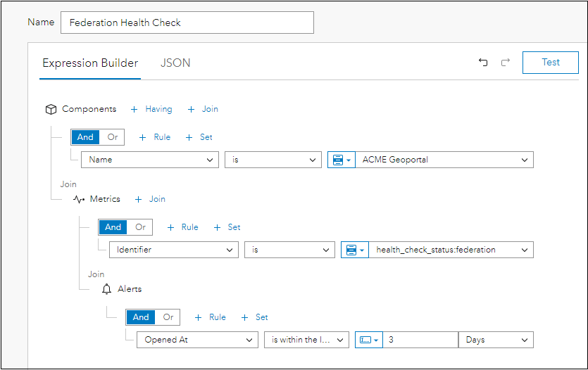Click the Federation Health Check name field
The image size is (588, 370).
point(187,23)
